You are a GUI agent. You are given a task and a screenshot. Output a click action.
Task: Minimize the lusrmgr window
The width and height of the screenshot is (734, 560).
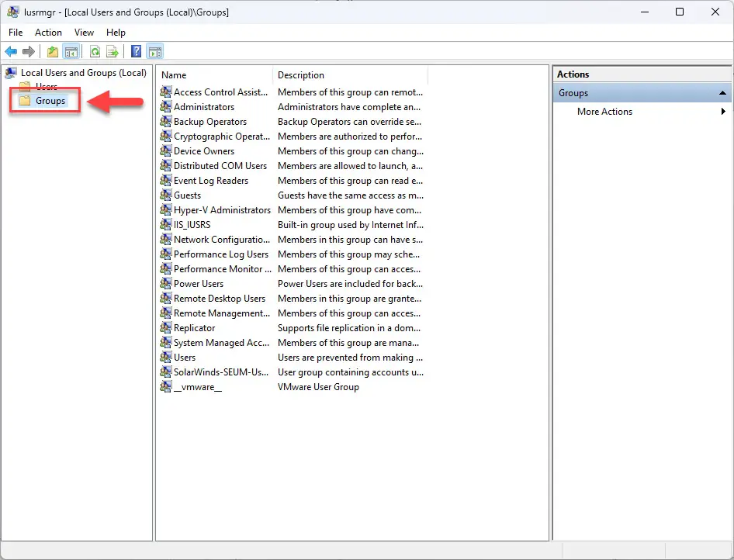coord(645,12)
